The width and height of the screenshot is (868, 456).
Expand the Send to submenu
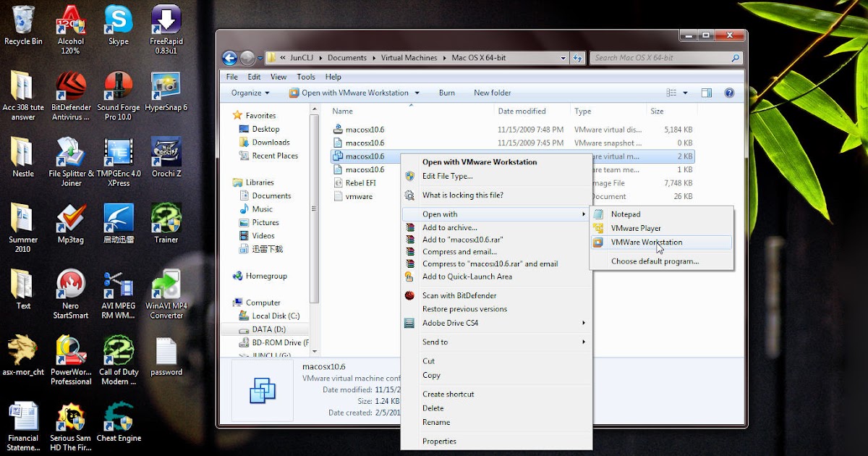pos(583,342)
